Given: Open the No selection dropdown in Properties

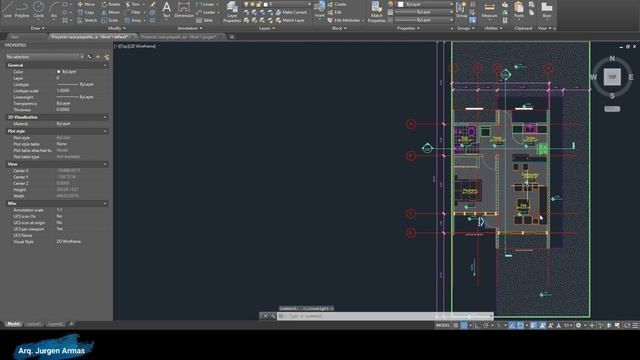Looking at the screenshot, I should [x=44, y=57].
